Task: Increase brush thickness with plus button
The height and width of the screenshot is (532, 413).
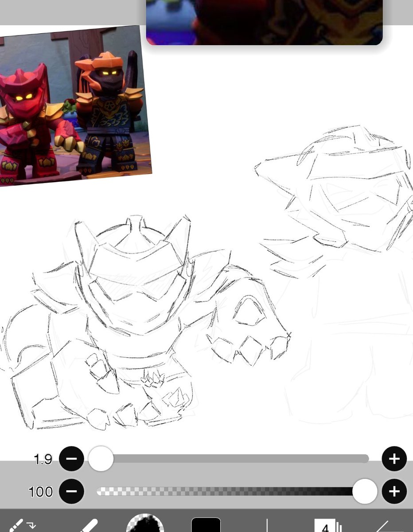Action: pos(394,459)
